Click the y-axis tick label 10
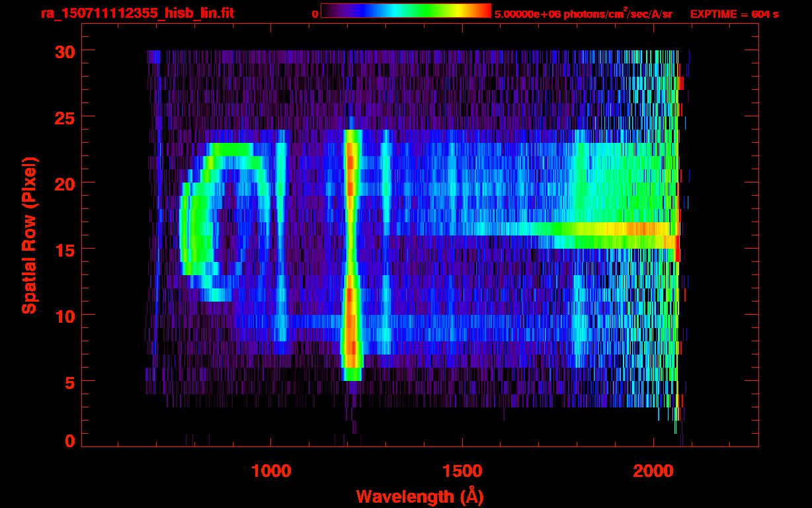Viewport: 812px width, 508px height. pos(65,316)
